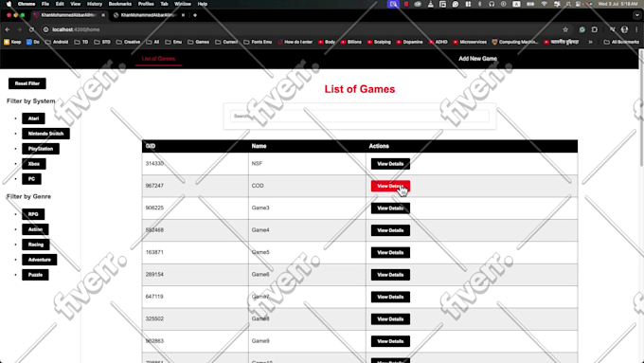Click the page's vertical scrollbar
644x363 pixels.
pyautogui.click(x=641, y=109)
